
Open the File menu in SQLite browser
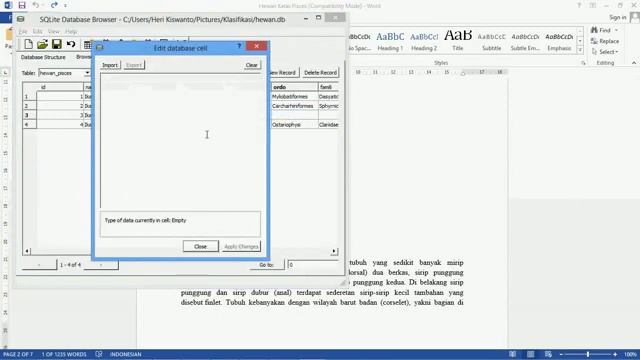pos(23,31)
